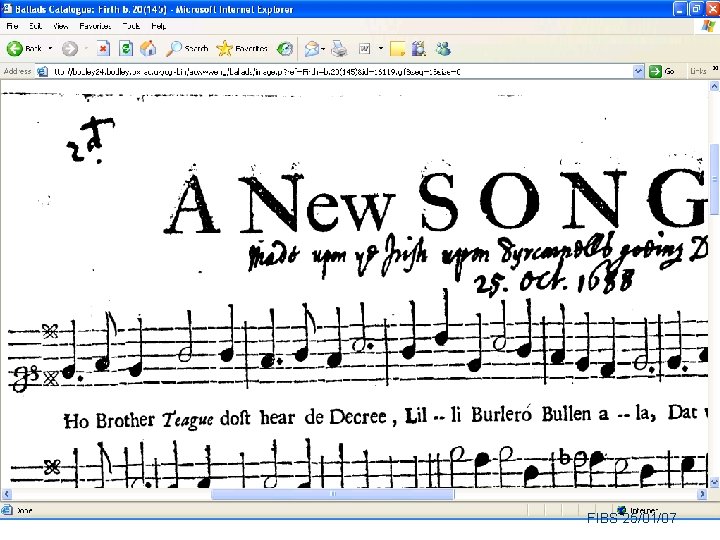
Task: Open the Favorites menu
Action: pos(95,26)
